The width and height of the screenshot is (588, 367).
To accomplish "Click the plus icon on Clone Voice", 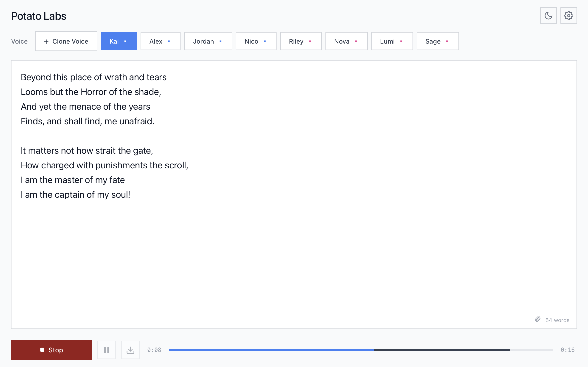I will tap(46, 41).
